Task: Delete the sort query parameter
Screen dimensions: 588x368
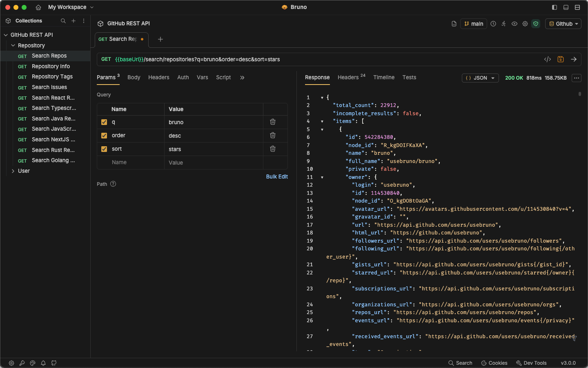Action: (x=273, y=149)
